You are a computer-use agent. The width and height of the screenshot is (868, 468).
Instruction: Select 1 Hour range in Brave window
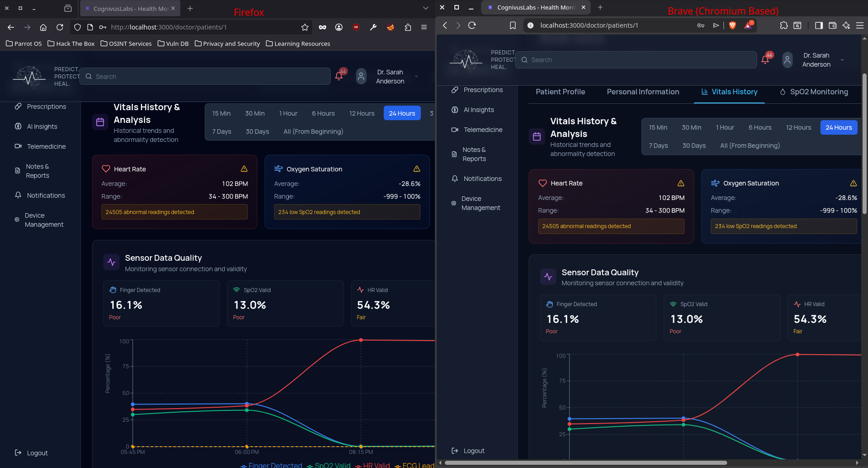(725, 127)
